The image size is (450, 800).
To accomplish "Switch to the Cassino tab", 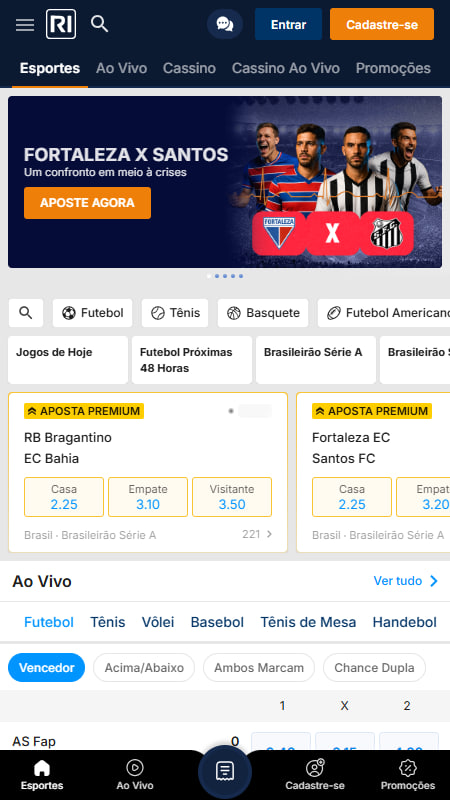I will pos(189,68).
